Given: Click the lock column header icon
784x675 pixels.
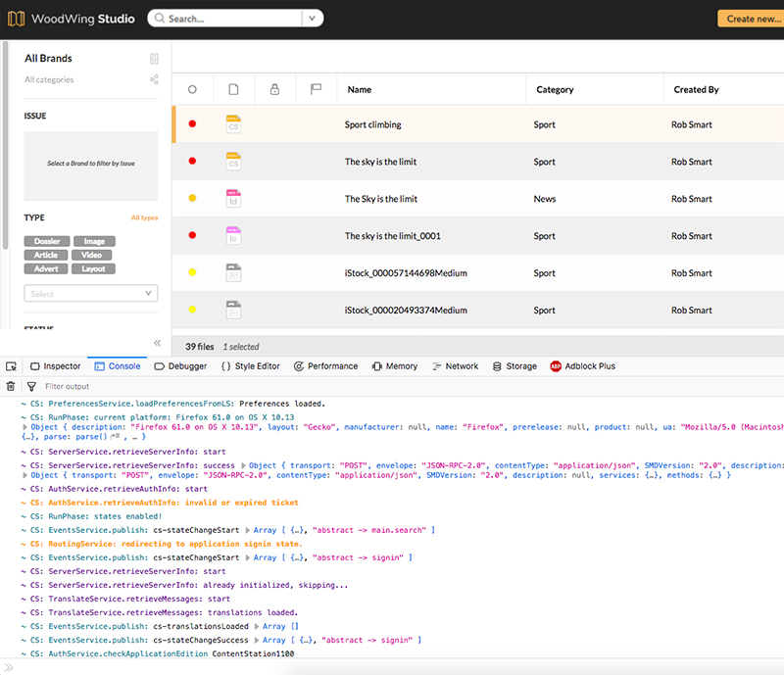Looking at the screenshot, I should point(274,89).
